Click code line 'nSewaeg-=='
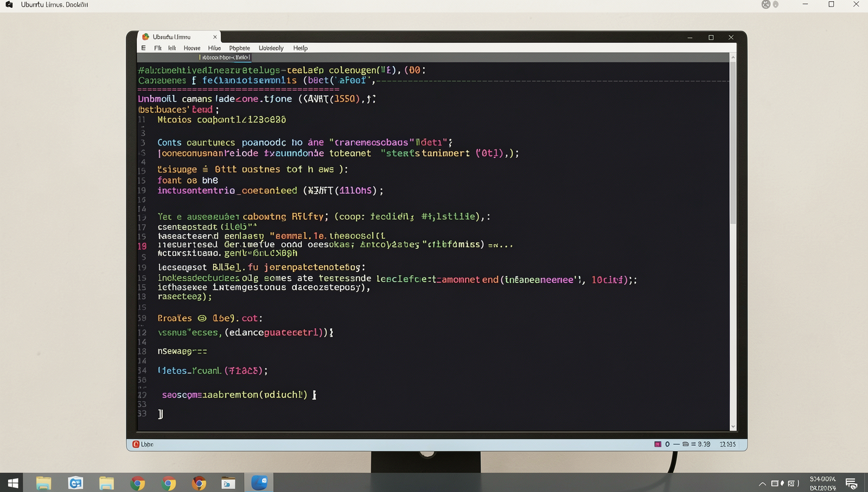The width and height of the screenshot is (868, 492). [x=182, y=351]
